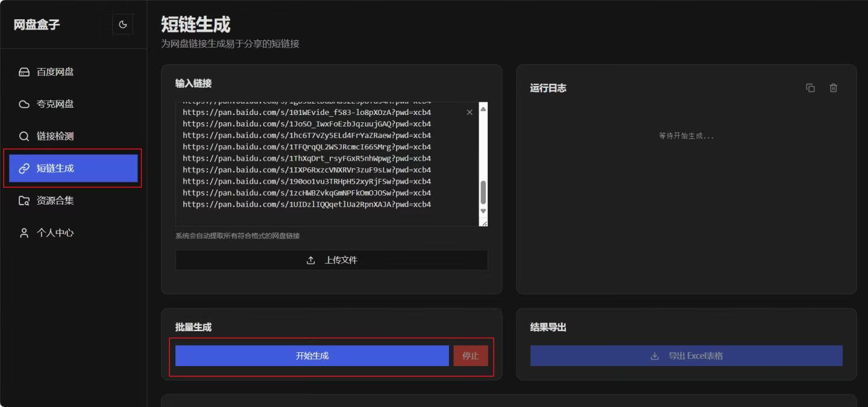The width and height of the screenshot is (868, 407).
Task: Click the 输入链接 panel heading
Action: [193, 83]
